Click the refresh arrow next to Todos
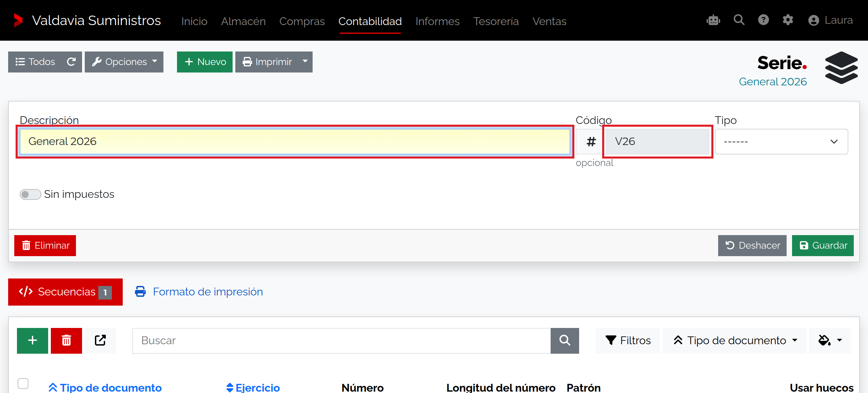 coord(72,62)
